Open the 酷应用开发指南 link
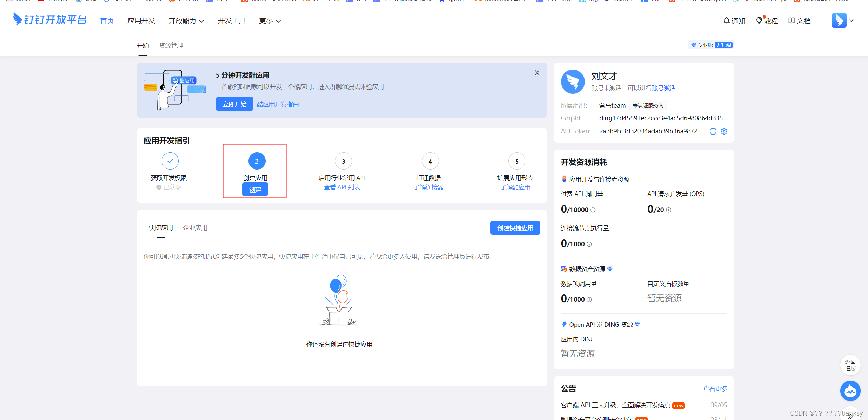The height and width of the screenshot is (420, 868). pos(278,104)
